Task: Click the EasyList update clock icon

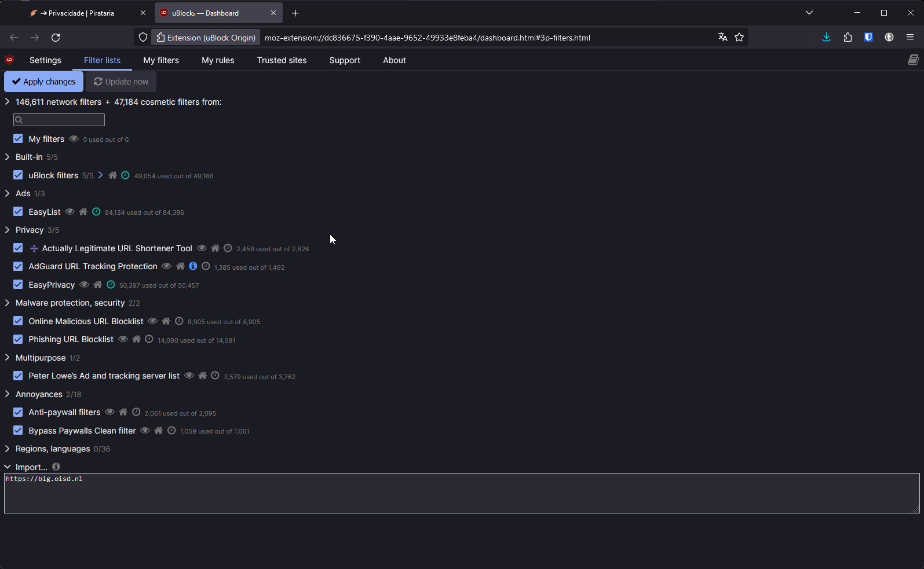Action: coord(96,212)
